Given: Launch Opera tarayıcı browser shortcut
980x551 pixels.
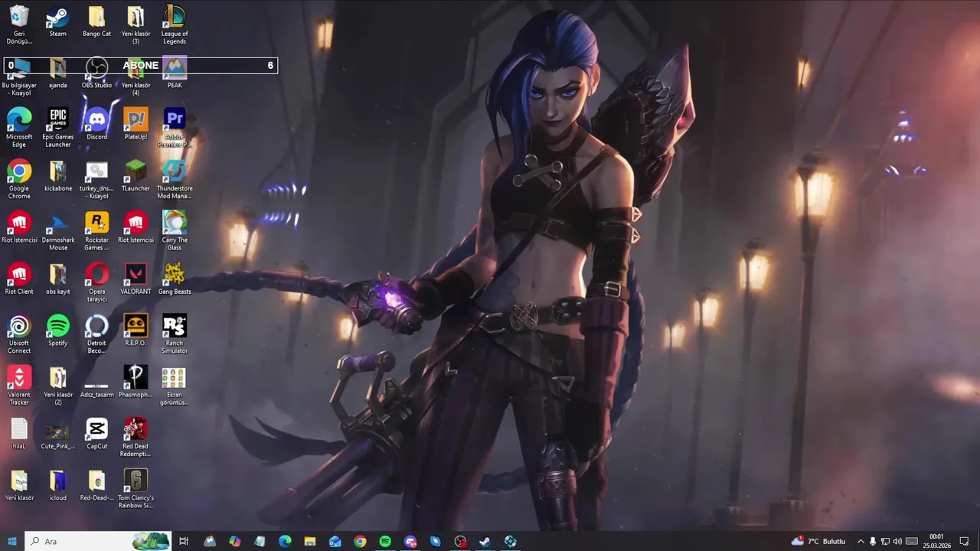Looking at the screenshot, I should coord(96,282).
